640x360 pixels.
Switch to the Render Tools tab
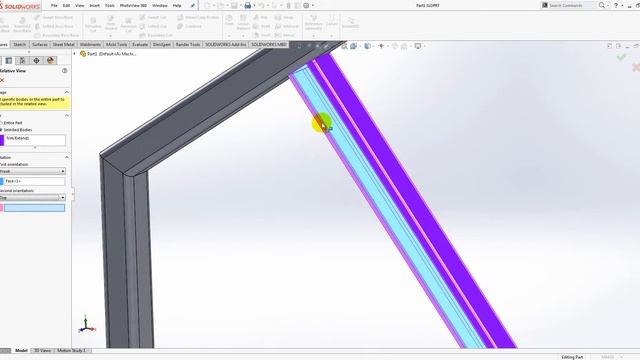(188, 44)
